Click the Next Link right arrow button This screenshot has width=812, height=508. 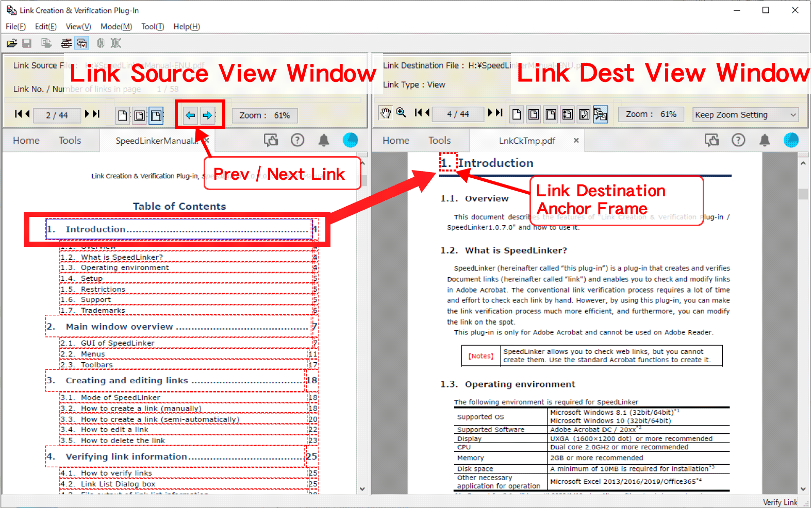click(x=207, y=115)
